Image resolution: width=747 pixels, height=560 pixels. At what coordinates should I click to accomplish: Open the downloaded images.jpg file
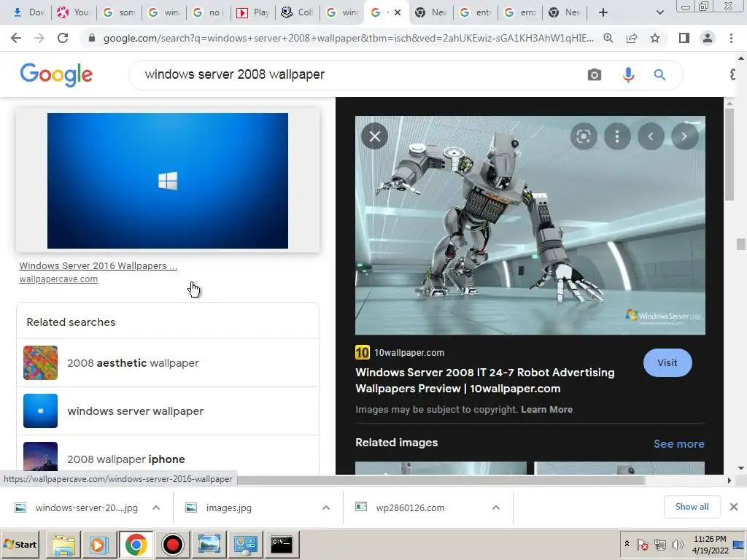pyautogui.click(x=228, y=508)
